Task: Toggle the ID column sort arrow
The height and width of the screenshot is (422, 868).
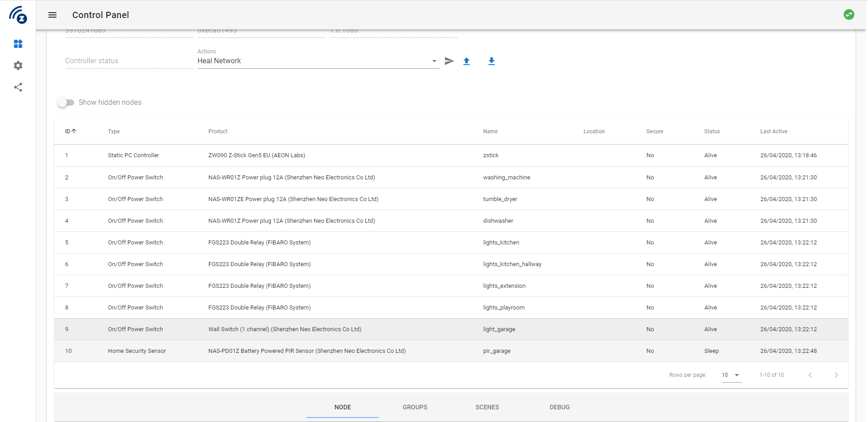Action: [x=70, y=131]
